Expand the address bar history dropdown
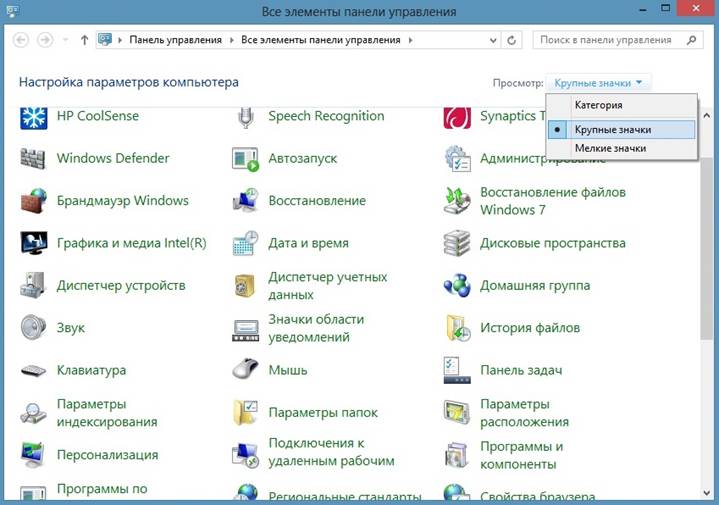The height and width of the screenshot is (505, 719). click(x=493, y=40)
